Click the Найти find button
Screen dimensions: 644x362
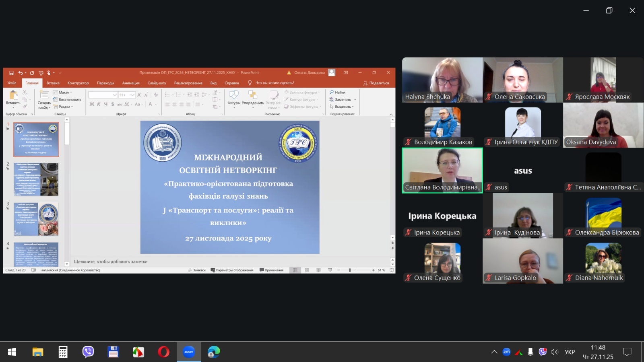click(337, 93)
